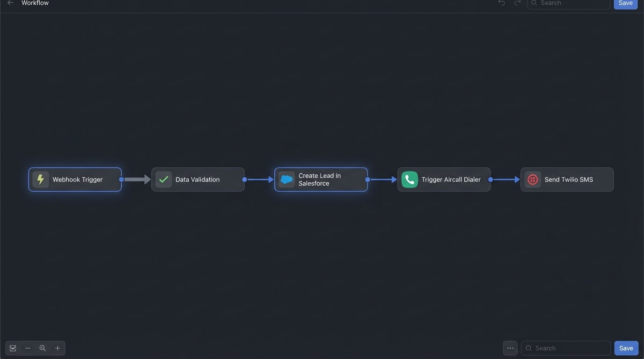Screen dimensions: 644x359
Task: Select the Create Lead in Salesforce label
Action: click(320, 179)
